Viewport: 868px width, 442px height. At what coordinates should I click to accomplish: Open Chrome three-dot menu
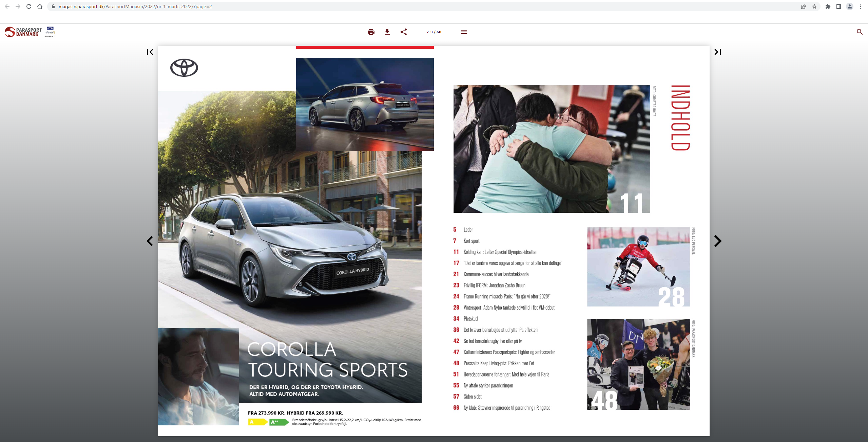coord(861,6)
